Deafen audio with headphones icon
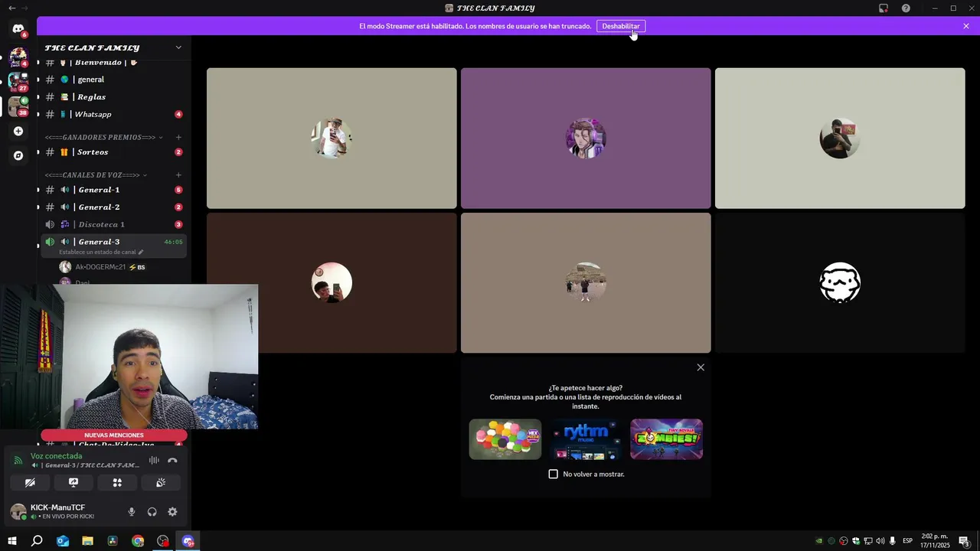Screen dimensions: 980x551 152,512
